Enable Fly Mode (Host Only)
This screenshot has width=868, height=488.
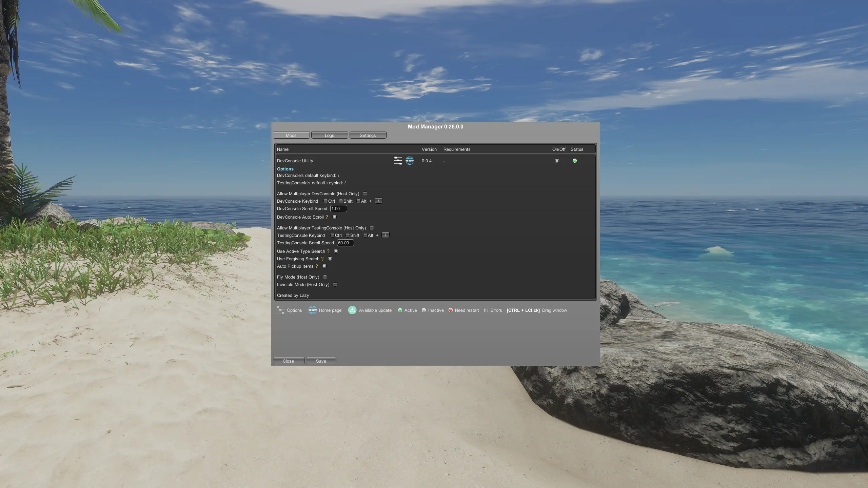pos(325,277)
